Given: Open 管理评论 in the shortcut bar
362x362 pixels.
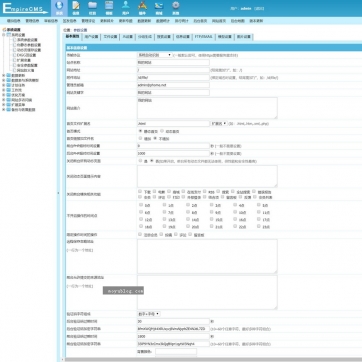Looking at the screenshot, I should pyautogui.click(x=88, y=21).
